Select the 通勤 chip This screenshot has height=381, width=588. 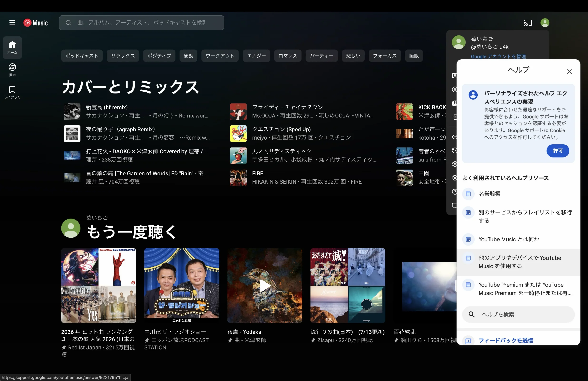[x=188, y=56]
